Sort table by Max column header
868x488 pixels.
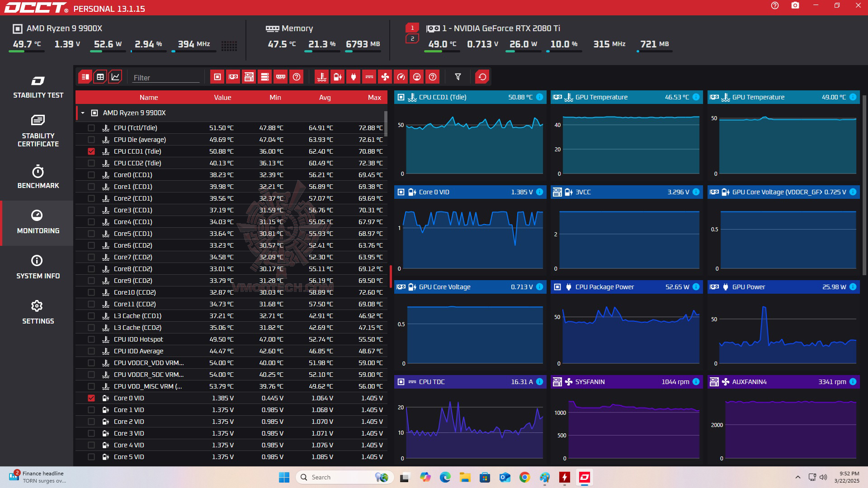pyautogui.click(x=374, y=98)
